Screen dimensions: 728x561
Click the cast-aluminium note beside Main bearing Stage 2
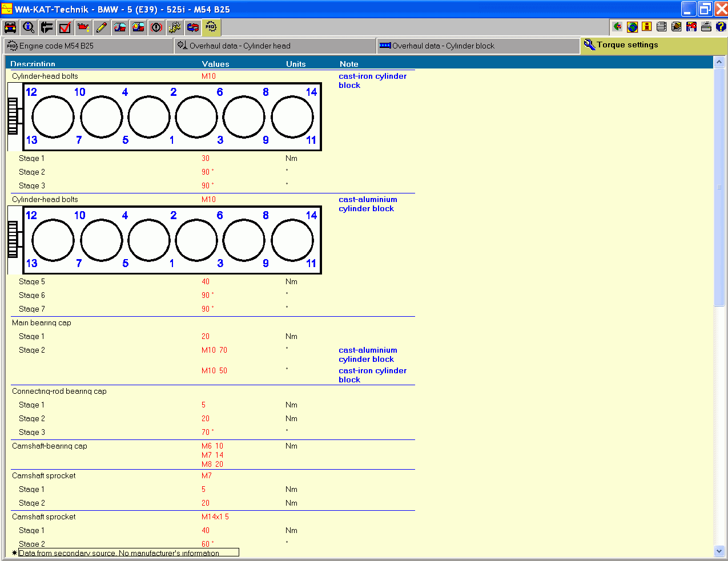point(368,355)
